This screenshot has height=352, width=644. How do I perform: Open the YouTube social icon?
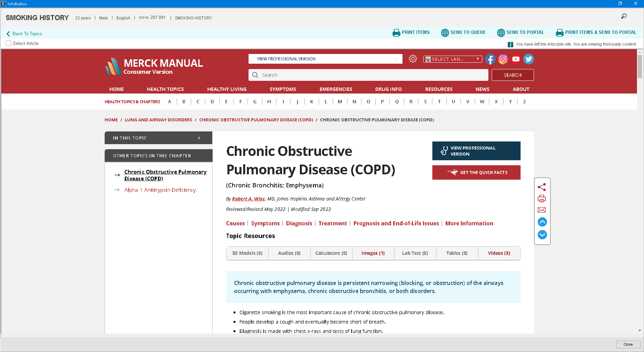(x=516, y=59)
